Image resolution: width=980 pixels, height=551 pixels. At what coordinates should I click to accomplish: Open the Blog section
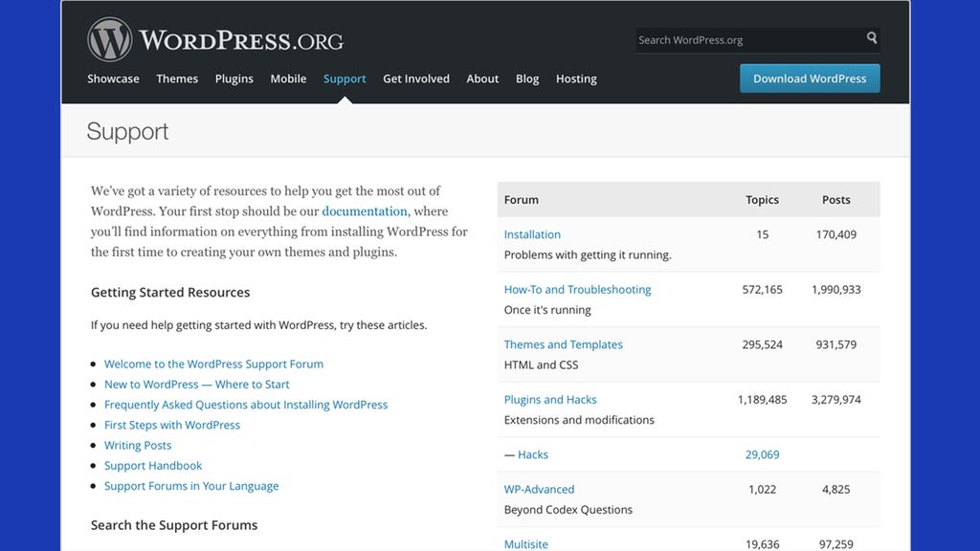pos(526,78)
